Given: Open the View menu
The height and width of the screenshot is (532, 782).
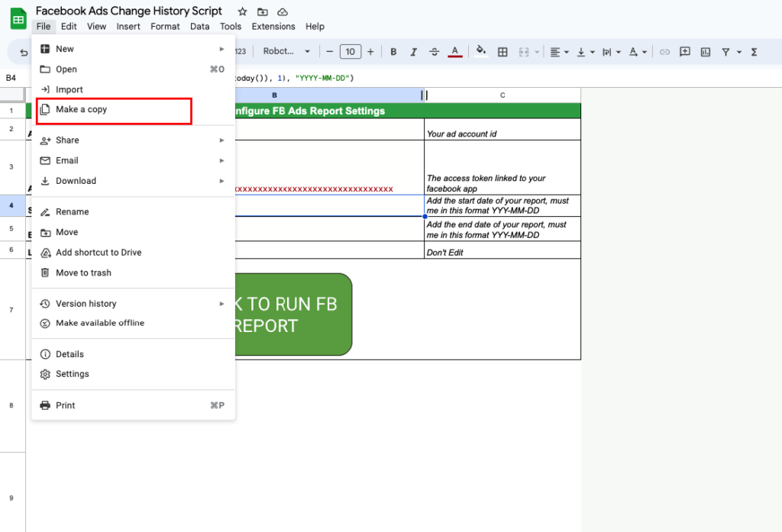Looking at the screenshot, I should 96,27.
